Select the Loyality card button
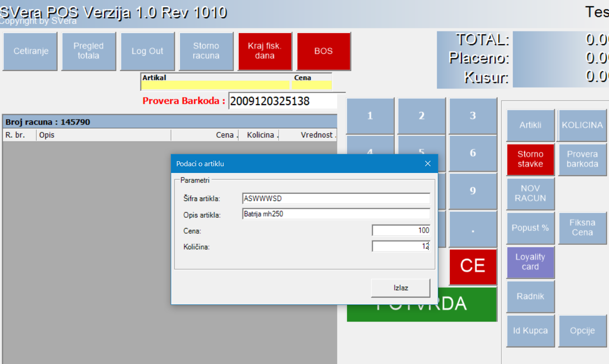Image resolution: width=609 pixels, height=364 pixels. pyautogui.click(x=530, y=262)
